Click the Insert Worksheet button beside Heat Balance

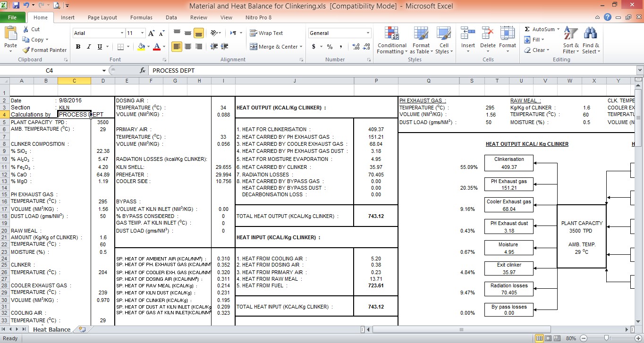(82, 329)
